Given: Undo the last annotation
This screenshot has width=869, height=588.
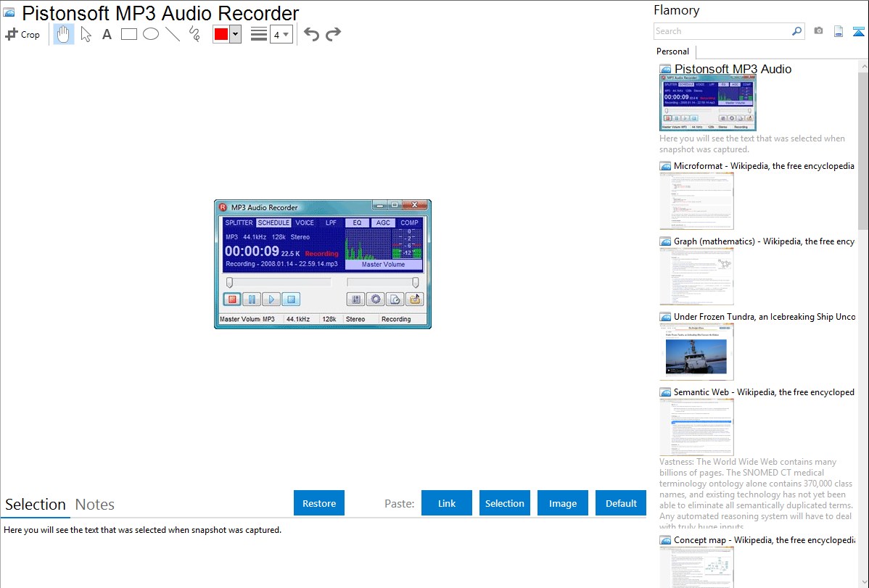Looking at the screenshot, I should click(311, 34).
